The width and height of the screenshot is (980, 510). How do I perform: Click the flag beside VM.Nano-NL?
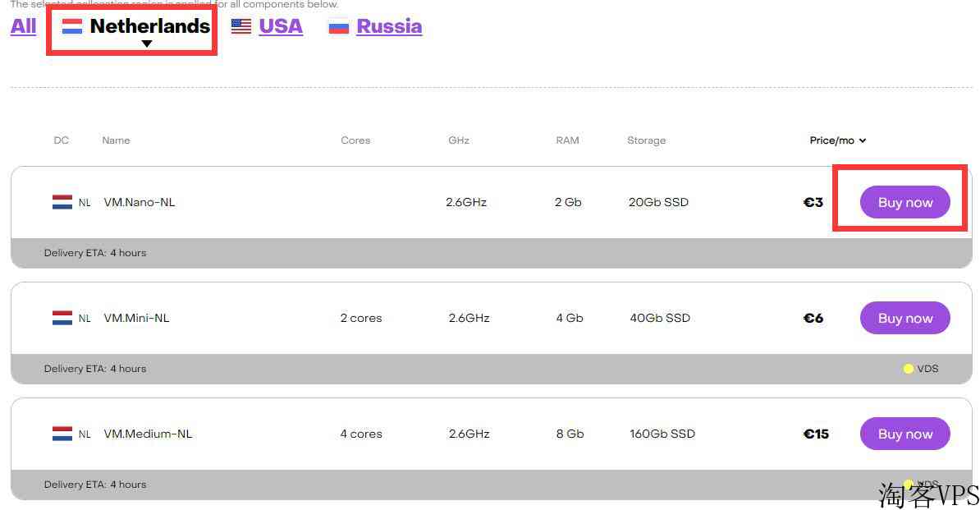(62, 202)
